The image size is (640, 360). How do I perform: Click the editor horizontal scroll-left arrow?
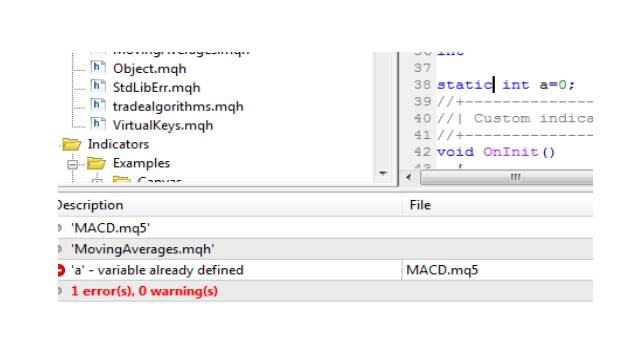pos(409,177)
